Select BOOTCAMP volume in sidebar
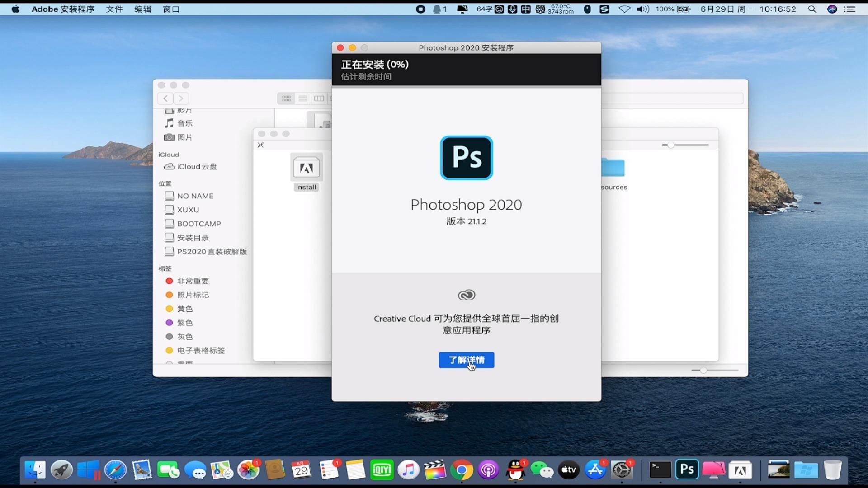Image resolution: width=868 pixels, height=488 pixels. (198, 224)
